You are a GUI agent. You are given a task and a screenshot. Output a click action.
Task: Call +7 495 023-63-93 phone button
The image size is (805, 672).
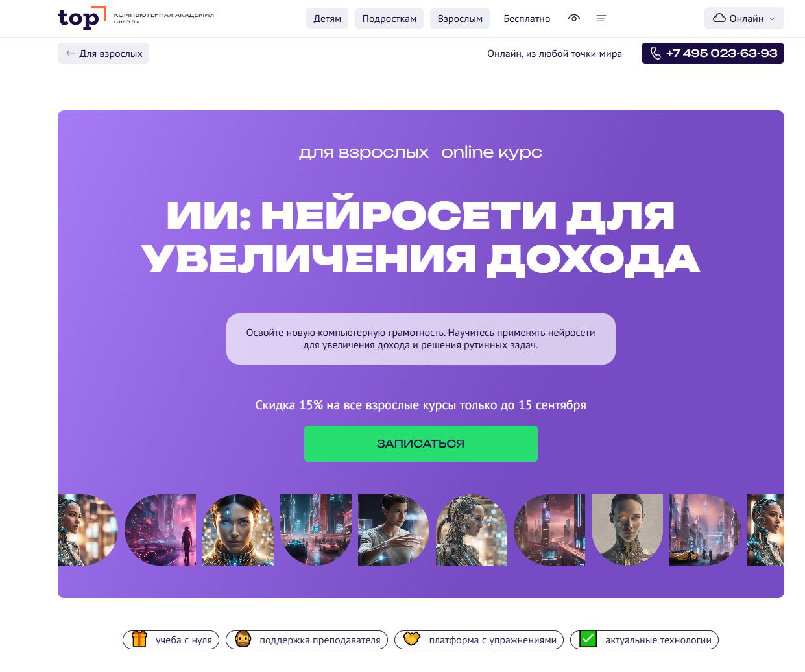(x=713, y=53)
